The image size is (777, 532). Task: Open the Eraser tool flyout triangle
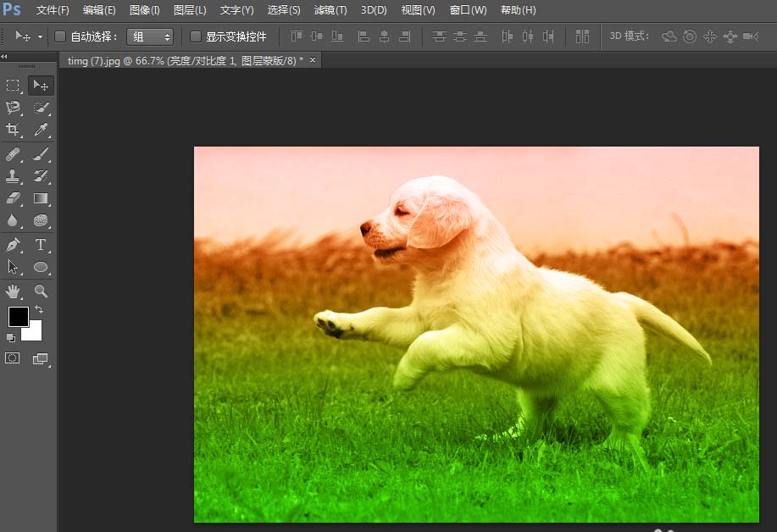click(20, 203)
